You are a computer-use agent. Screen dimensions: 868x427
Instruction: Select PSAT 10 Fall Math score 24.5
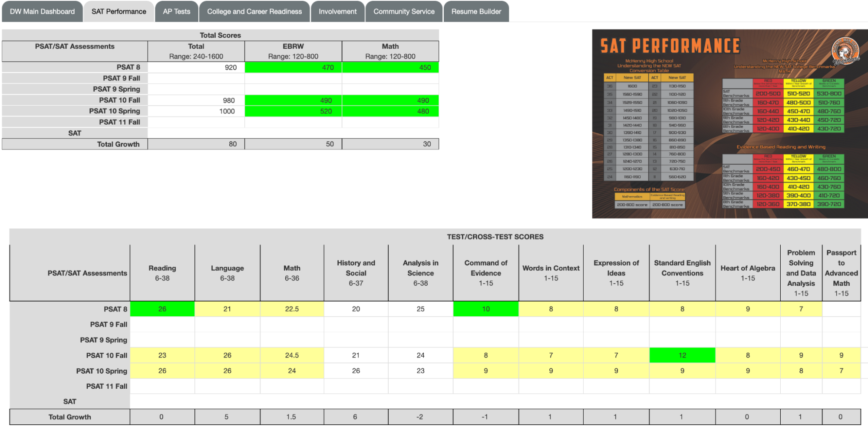(x=292, y=355)
